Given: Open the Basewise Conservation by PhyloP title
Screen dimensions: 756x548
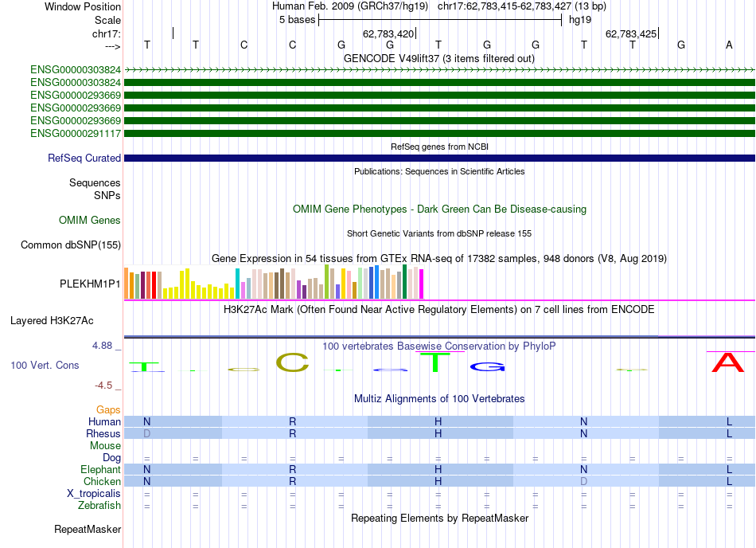Looking at the screenshot, I should tap(438, 346).
